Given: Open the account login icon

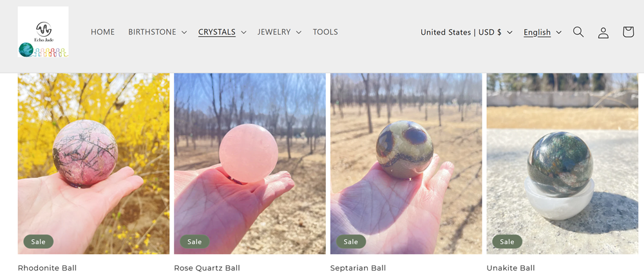Looking at the screenshot, I should coord(603,32).
